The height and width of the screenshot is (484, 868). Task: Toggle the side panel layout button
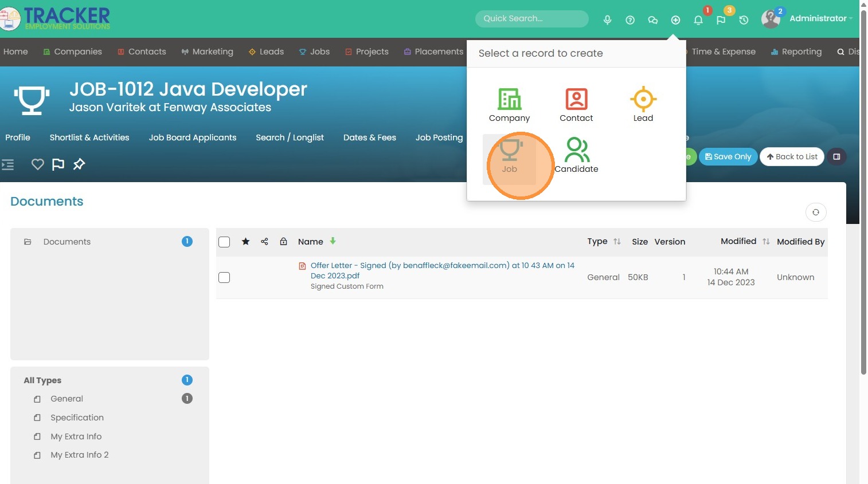pyautogui.click(x=836, y=157)
